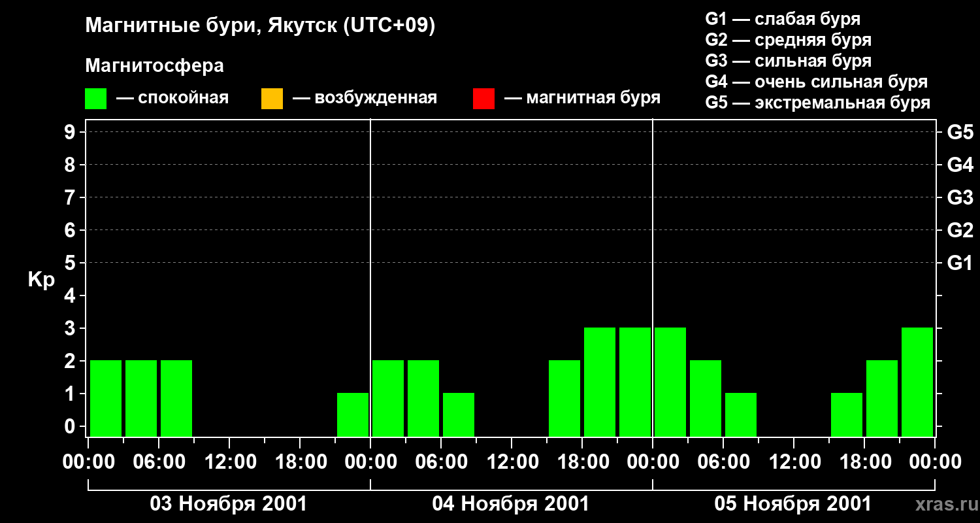Screen dimensions: 980x523
Task: Click the '— возбужденная' legend label
Action: click(365, 98)
